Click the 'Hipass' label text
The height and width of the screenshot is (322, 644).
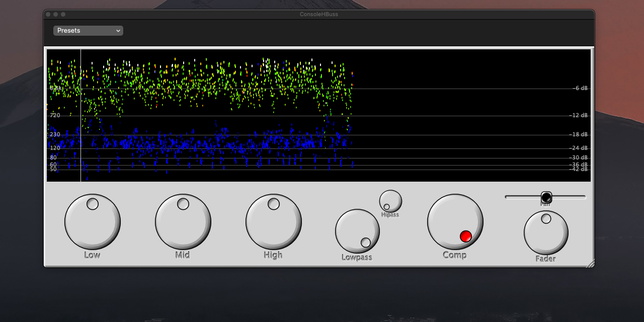[390, 215]
